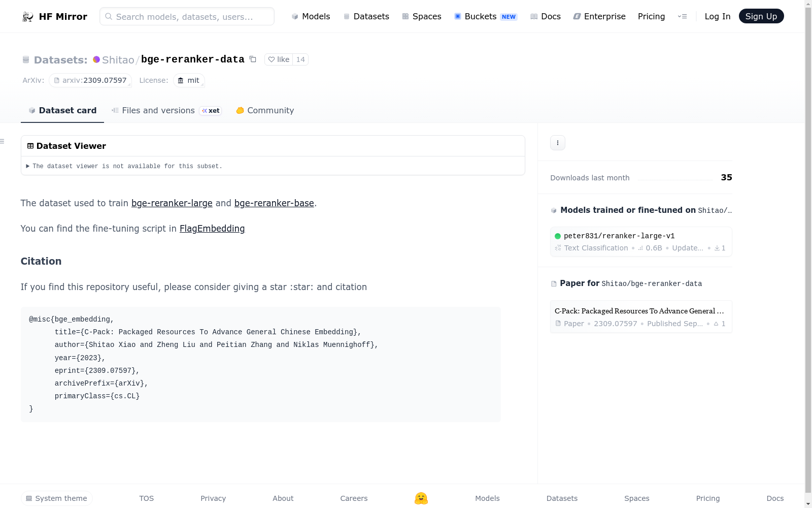Screen dimensions: 812x508
Task: Open Models in the footer
Action: coord(487,498)
